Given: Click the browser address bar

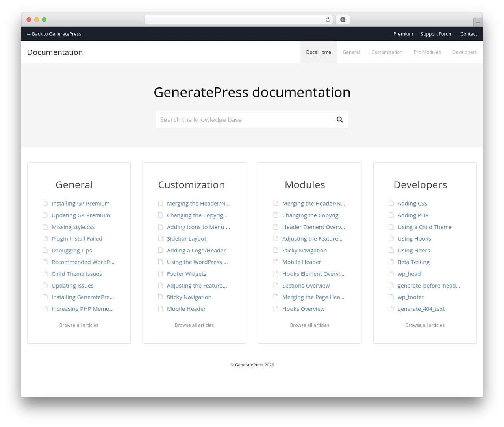Looking at the screenshot, I should click(x=238, y=20).
